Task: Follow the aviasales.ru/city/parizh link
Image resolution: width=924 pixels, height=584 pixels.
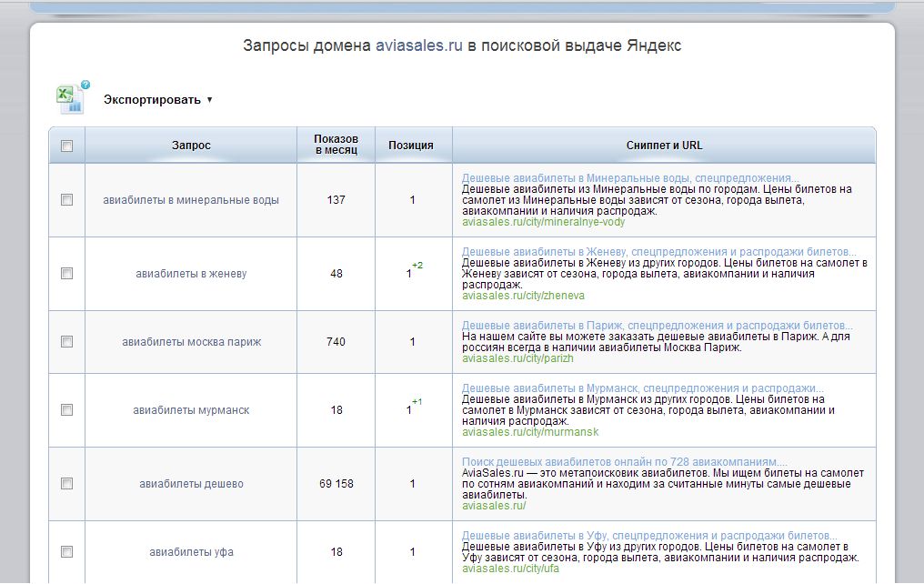Action: (517, 358)
